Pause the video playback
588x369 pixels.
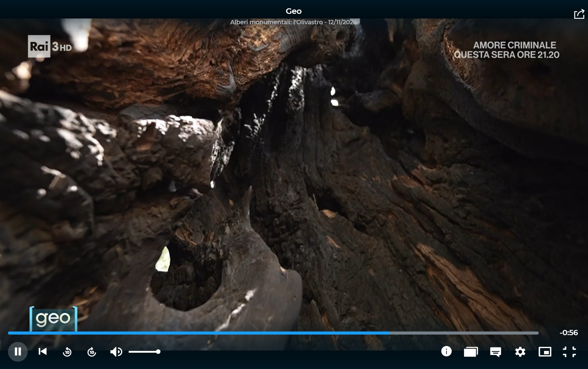coord(18,351)
